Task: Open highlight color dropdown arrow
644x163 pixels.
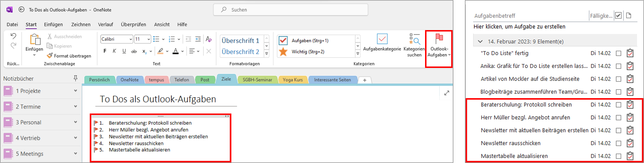Action: pos(167,51)
